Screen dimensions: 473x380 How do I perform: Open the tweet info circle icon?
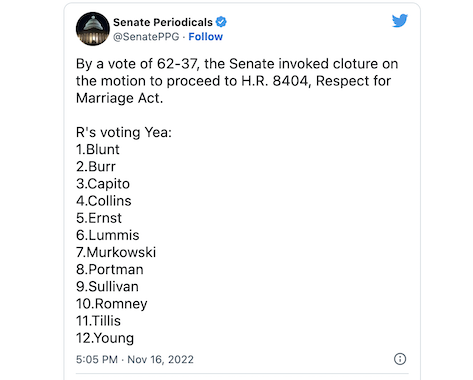400,359
